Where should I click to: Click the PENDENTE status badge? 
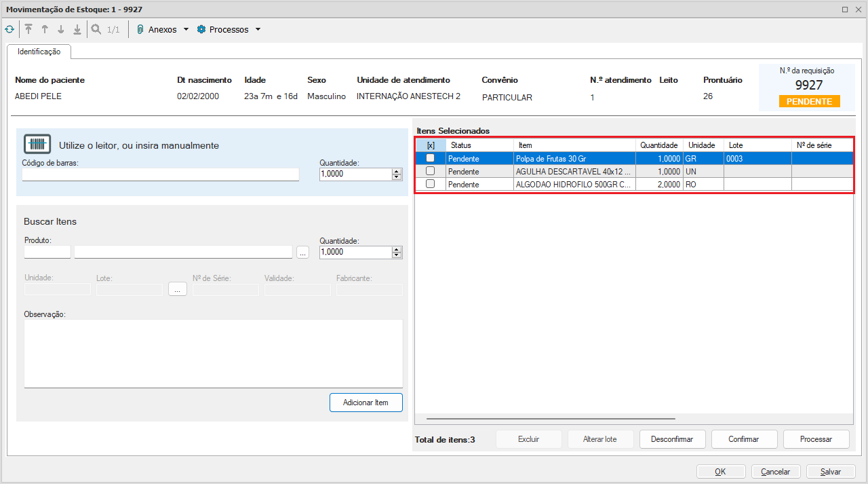pyautogui.click(x=809, y=101)
